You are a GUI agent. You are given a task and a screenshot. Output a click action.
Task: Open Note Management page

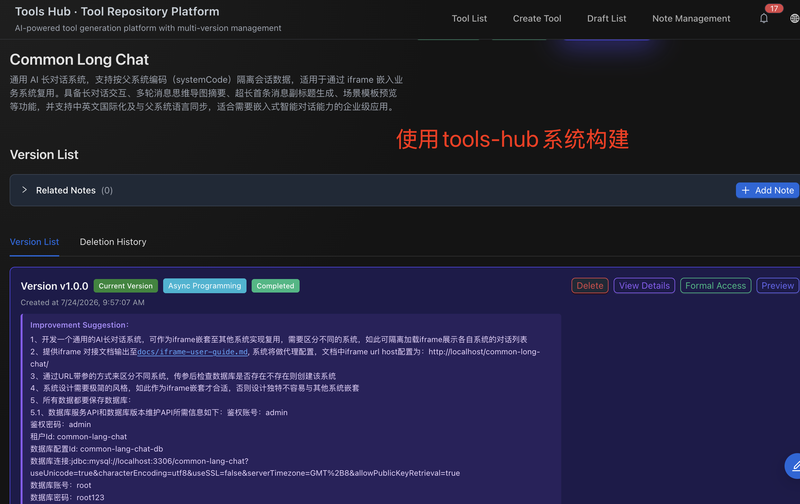coord(691,18)
